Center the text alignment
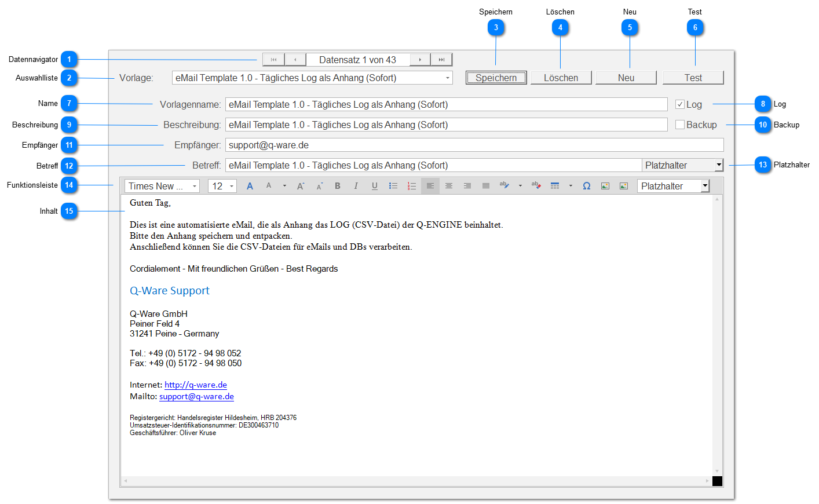The height and width of the screenshot is (504, 819). pos(449,186)
